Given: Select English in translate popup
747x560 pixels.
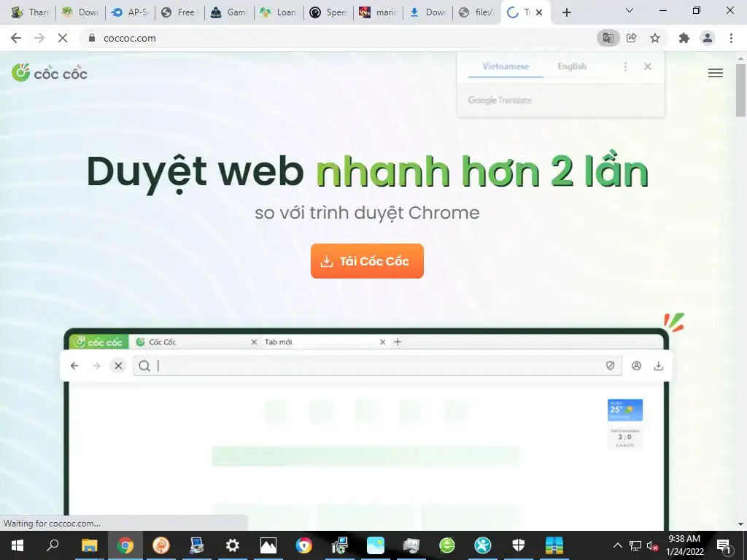Looking at the screenshot, I should coord(572,66).
